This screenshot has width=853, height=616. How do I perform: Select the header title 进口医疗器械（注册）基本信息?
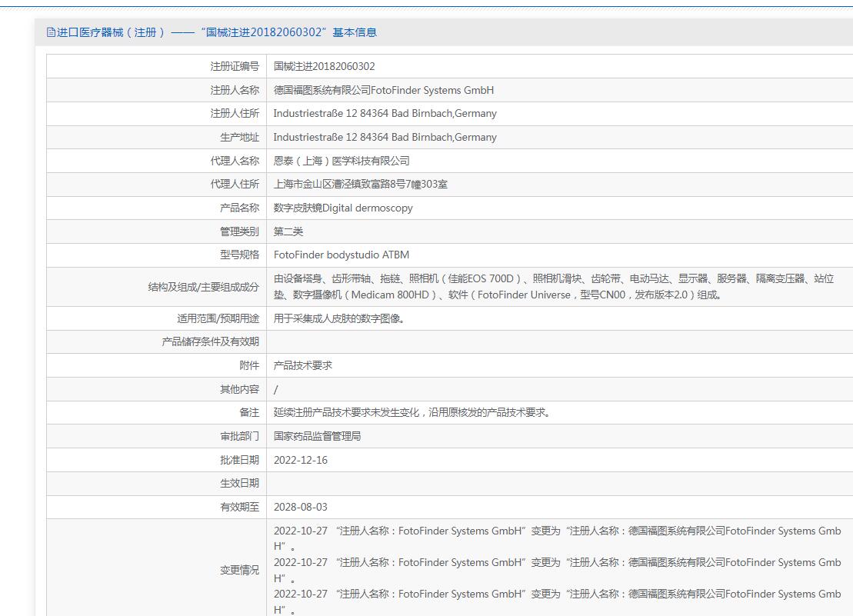click(216, 32)
